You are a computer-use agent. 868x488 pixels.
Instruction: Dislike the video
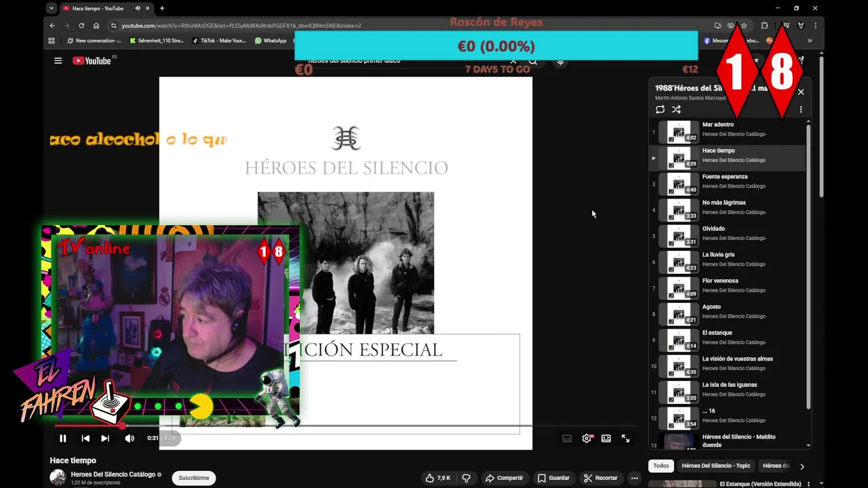pyautogui.click(x=466, y=478)
